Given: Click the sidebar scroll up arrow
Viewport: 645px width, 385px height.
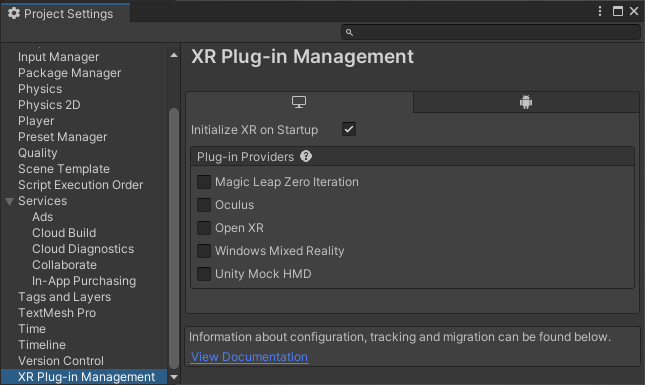Looking at the screenshot, I should click(x=174, y=55).
